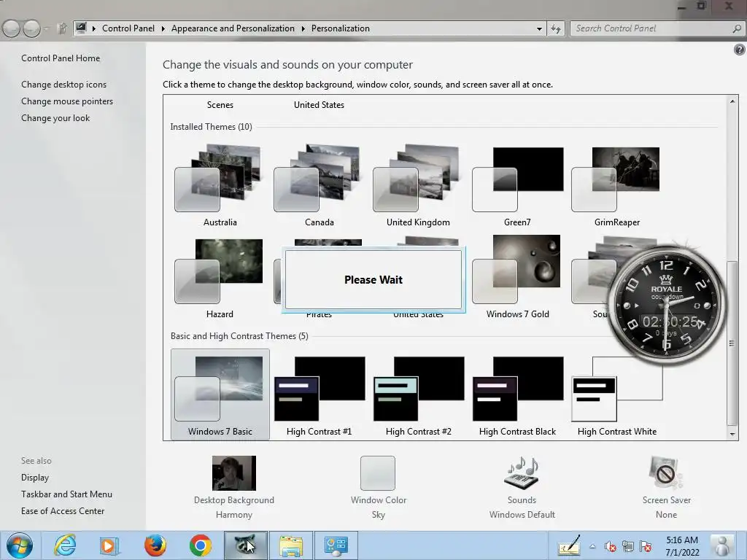Open Taskbar and Start Menu link
Screen dimensions: 747x560
pos(66,494)
